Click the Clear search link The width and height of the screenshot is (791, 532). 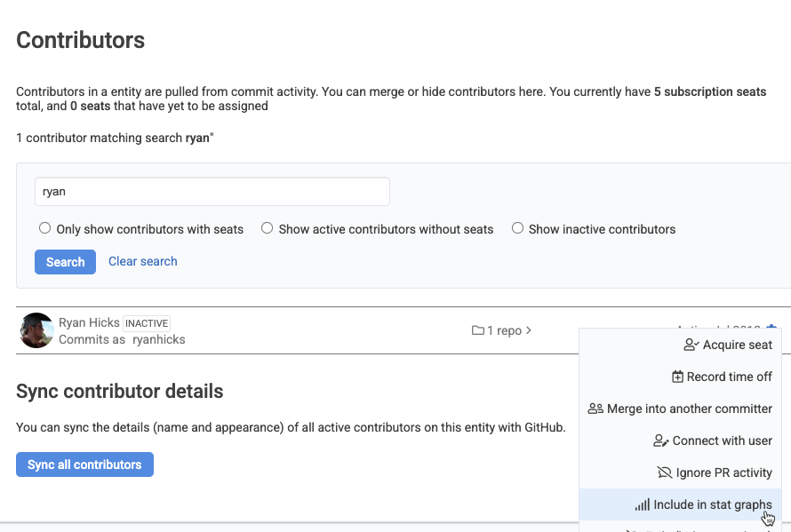[x=142, y=261]
